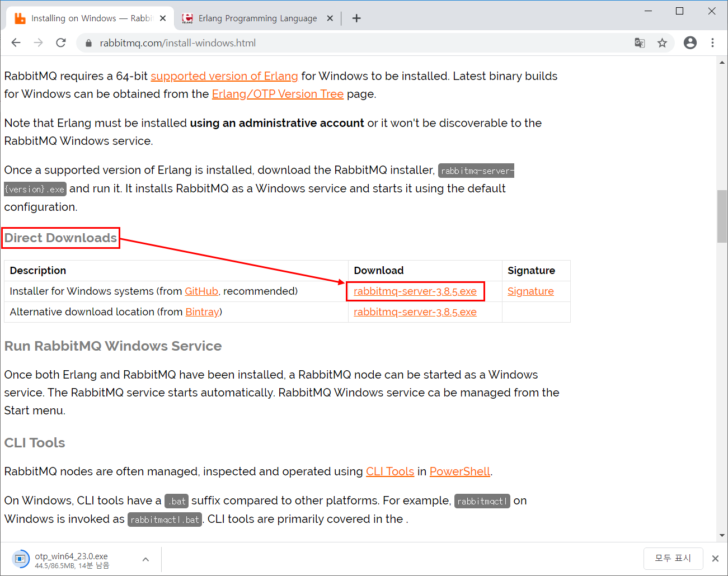Viewport: 728px width, 576px height.
Task: Open the PowerShell link
Action: tap(460, 471)
